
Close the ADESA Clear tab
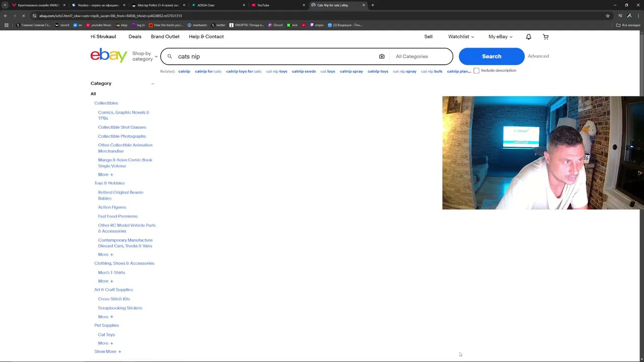244,5
